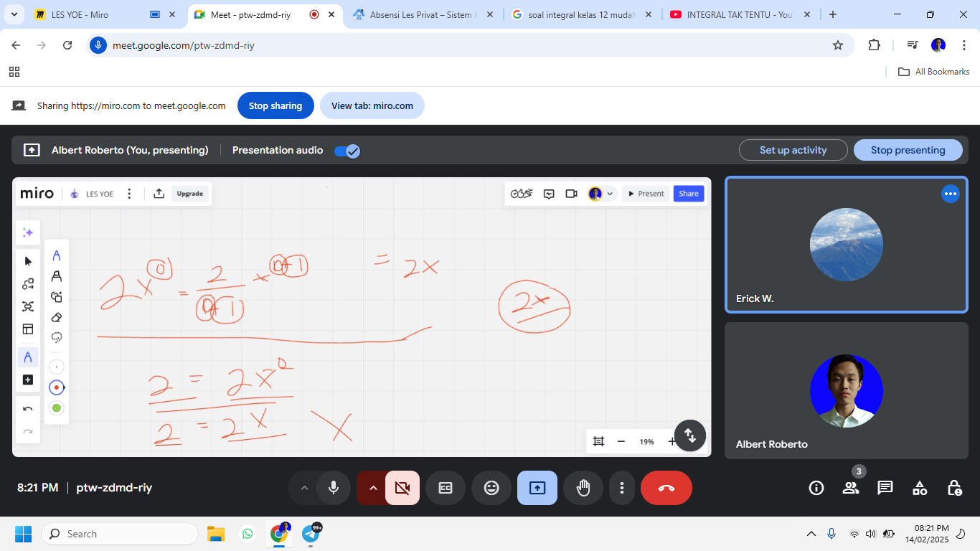Open Telegram from Windows taskbar
The image size is (980, 551).
pos(311,534)
